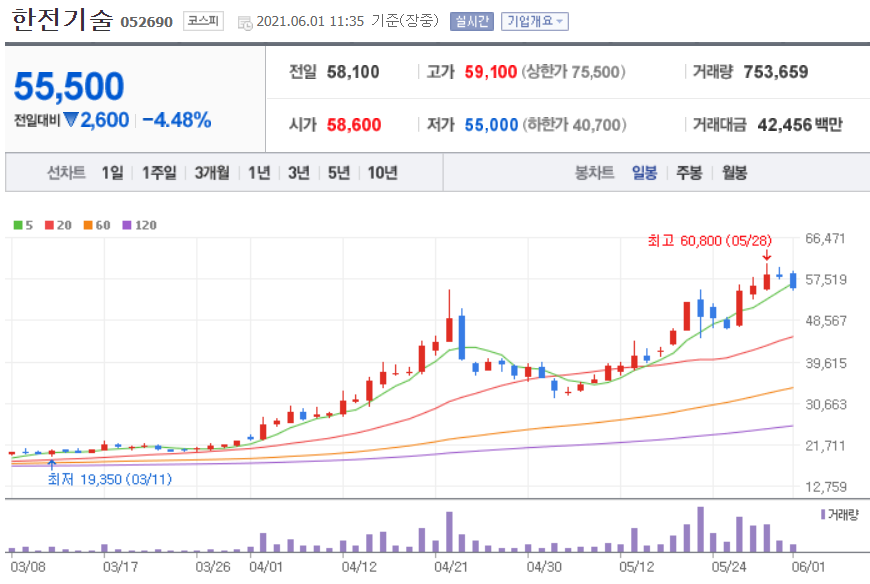Switch to the 일봉 daily candle chart
The width and height of the screenshot is (870, 584).
click(644, 172)
